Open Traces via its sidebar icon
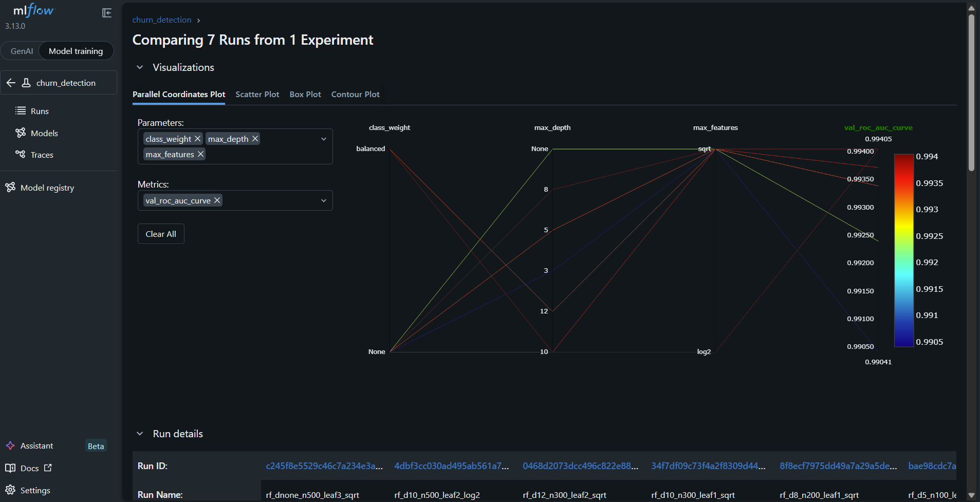Viewport: 980px width, 502px height. point(21,154)
